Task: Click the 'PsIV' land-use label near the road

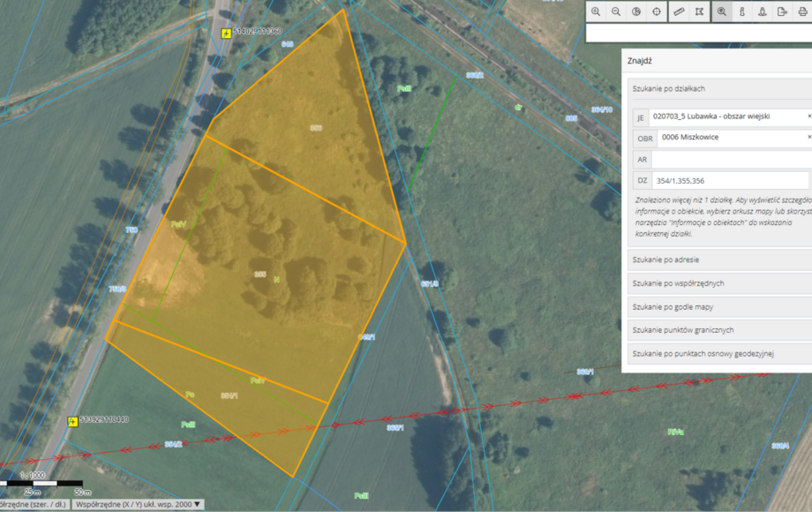Action: tap(178, 224)
